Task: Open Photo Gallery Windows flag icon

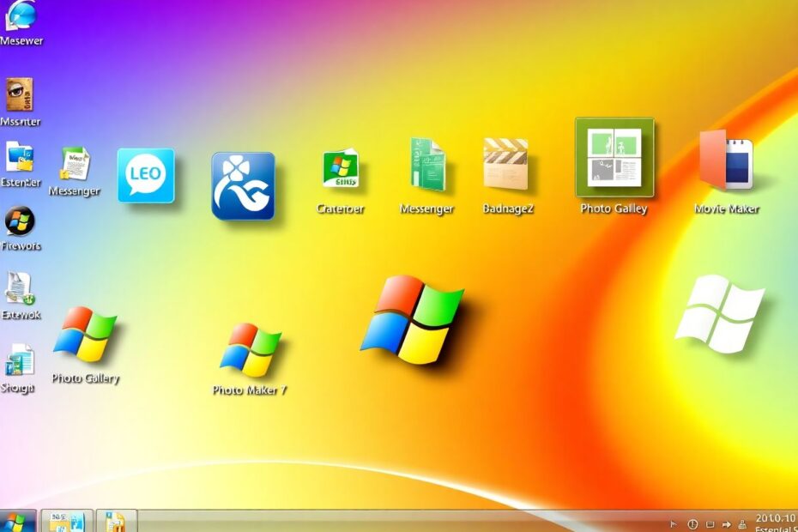Action: click(x=85, y=334)
